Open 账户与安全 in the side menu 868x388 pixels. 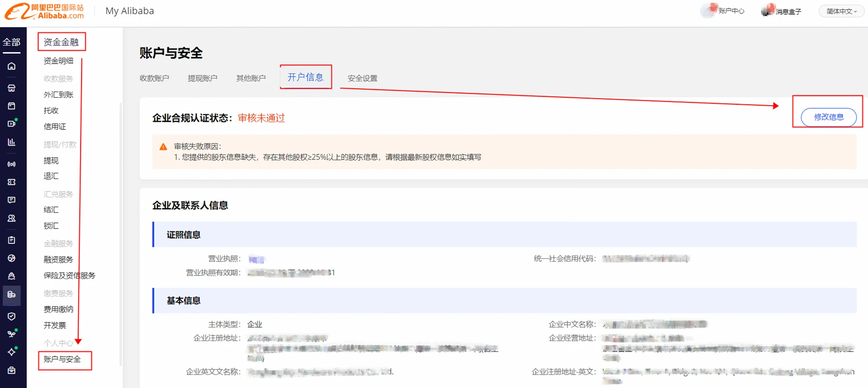pos(62,359)
